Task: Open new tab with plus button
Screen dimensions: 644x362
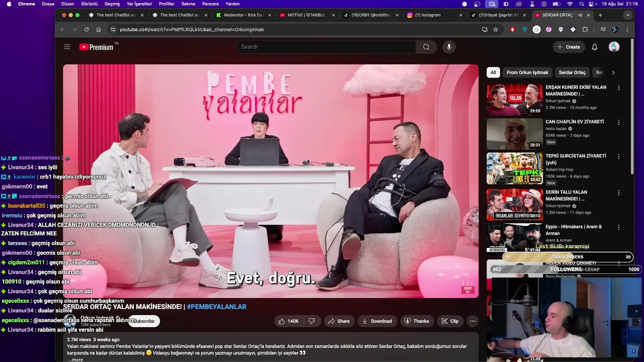Action: [x=600, y=15]
